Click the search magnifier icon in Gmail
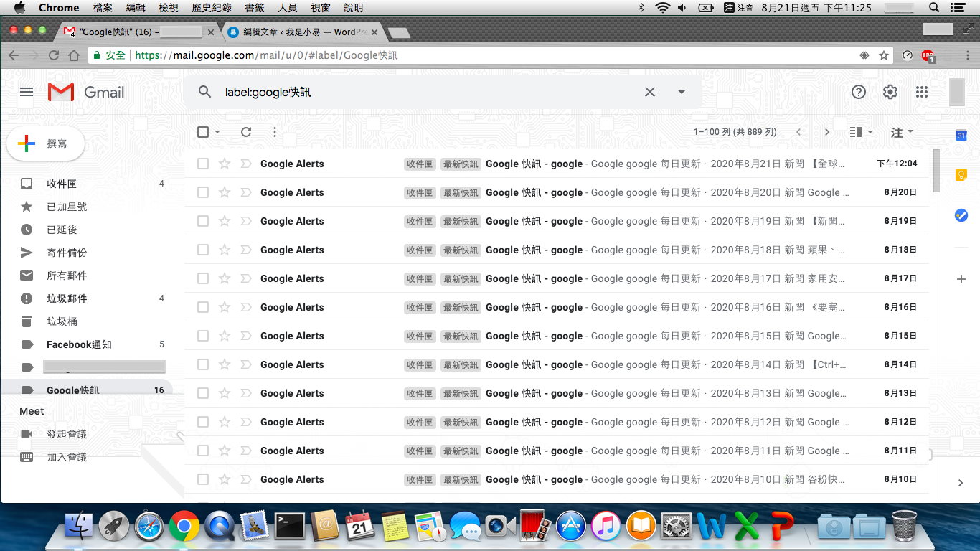Image resolution: width=980 pixels, height=551 pixels. coord(205,92)
